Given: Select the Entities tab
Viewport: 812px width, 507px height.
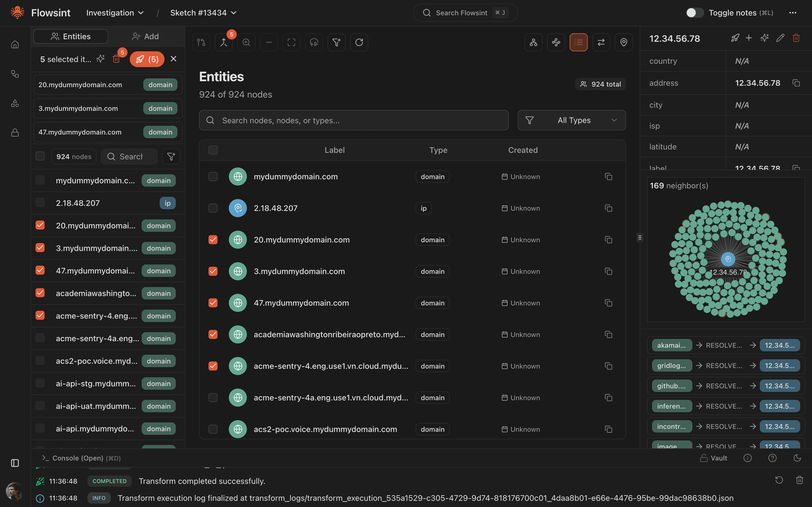Looking at the screenshot, I should pos(71,36).
